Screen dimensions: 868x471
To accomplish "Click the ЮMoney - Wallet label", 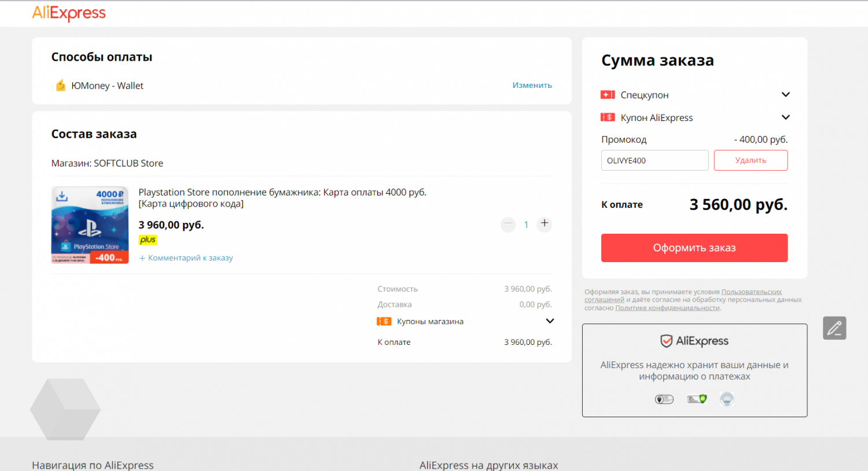I will 107,86.
